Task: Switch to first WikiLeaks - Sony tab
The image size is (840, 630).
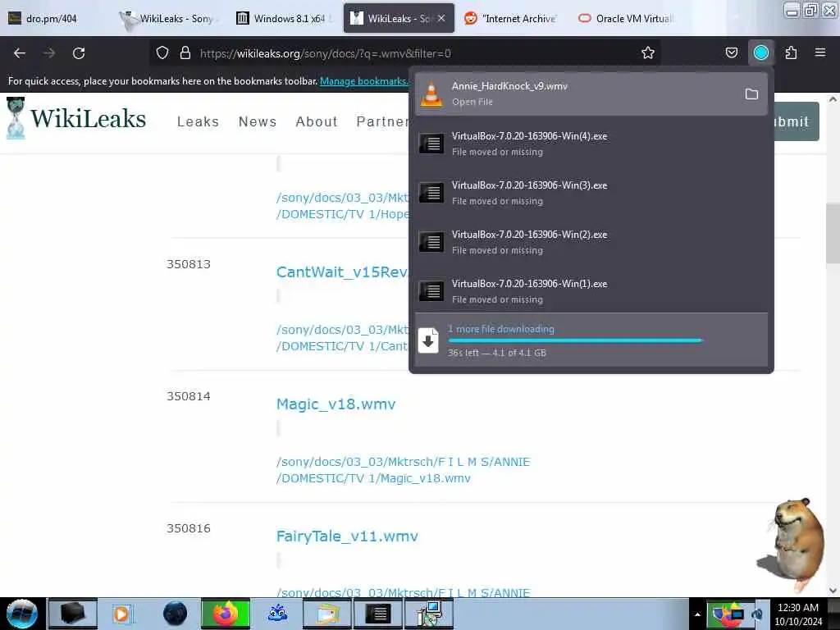Action: pos(171,18)
